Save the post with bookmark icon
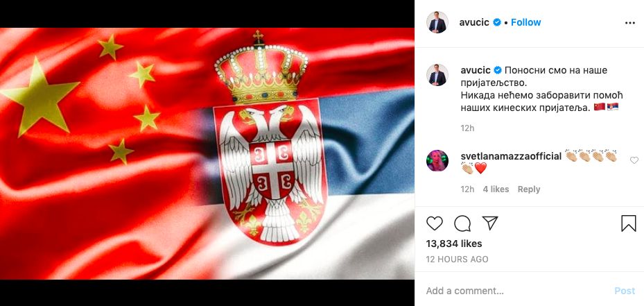Image resolution: width=644 pixels, height=306 pixels. [x=628, y=223]
